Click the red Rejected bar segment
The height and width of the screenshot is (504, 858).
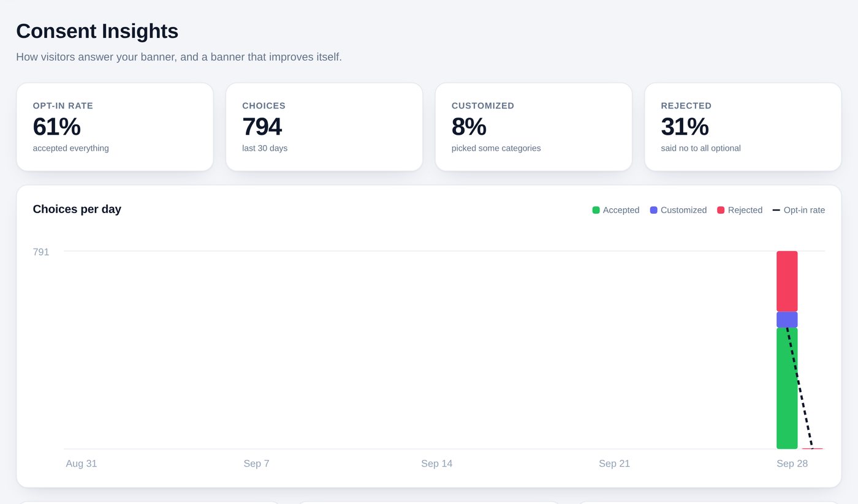[x=787, y=281]
